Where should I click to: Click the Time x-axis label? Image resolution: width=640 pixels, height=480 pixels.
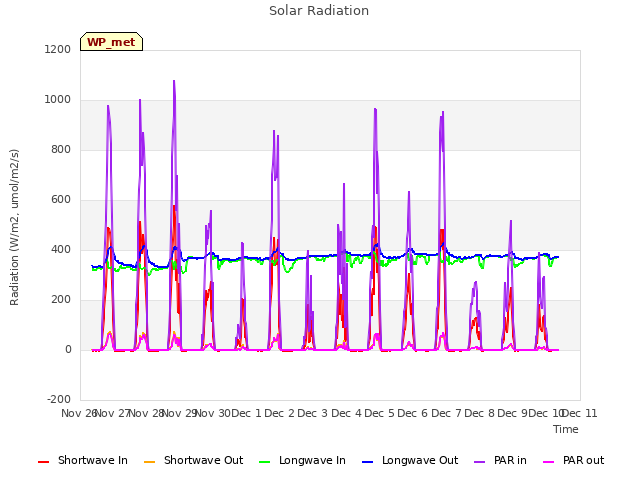click(566, 429)
